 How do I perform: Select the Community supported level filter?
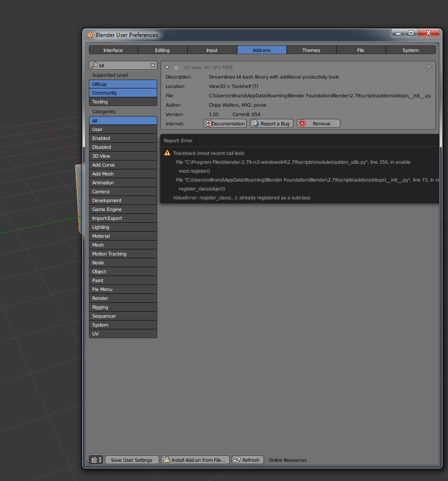[123, 93]
